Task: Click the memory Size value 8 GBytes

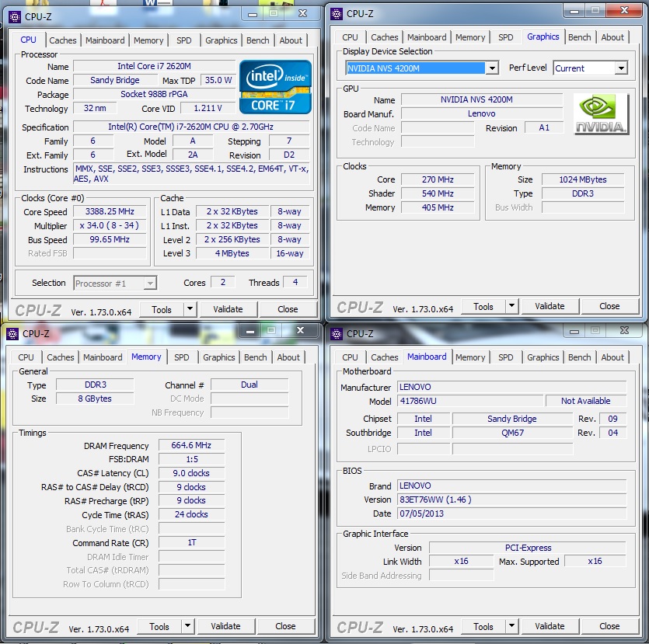Action: coord(95,399)
